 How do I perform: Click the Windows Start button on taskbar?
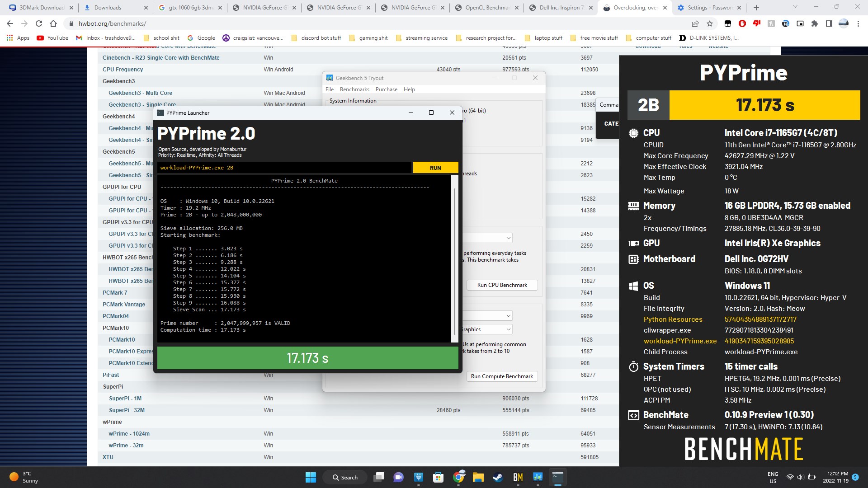[x=311, y=477]
